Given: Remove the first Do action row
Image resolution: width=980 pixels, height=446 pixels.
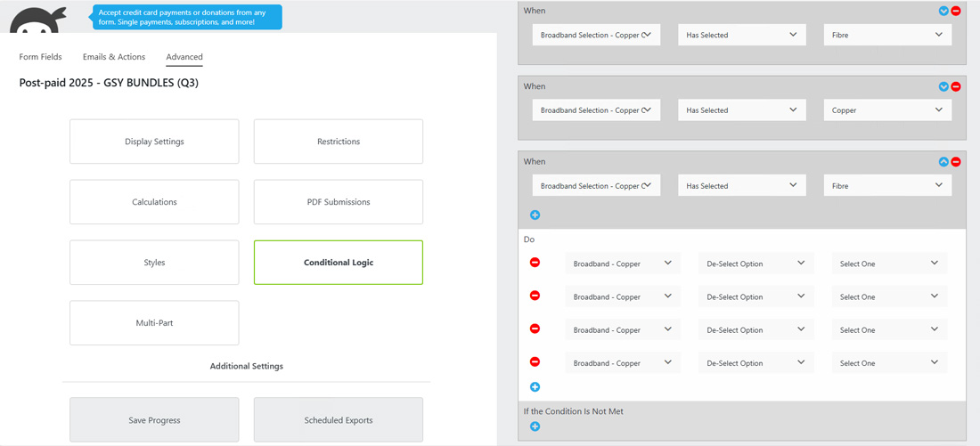Looking at the screenshot, I should click(x=535, y=263).
